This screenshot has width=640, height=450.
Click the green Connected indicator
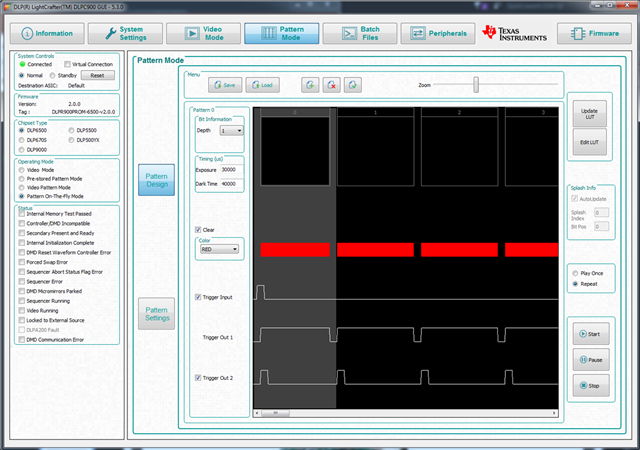[x=22, y=64]
